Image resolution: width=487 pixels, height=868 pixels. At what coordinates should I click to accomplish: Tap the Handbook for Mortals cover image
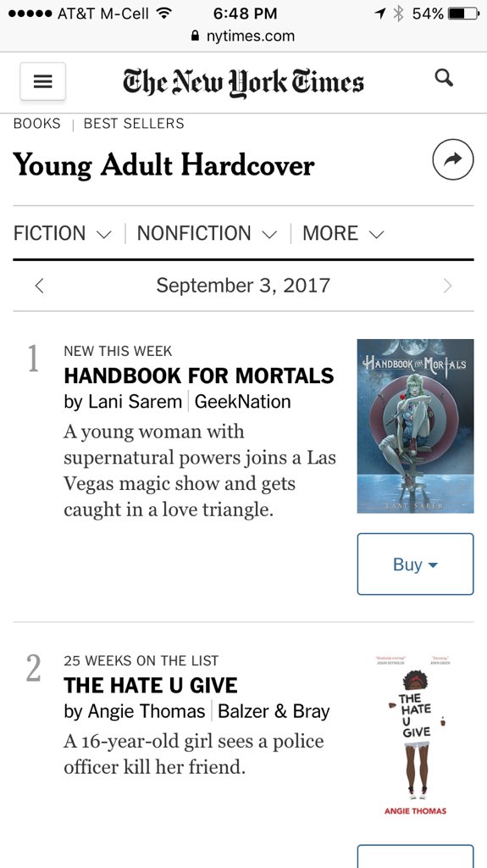tap(415, 426)
